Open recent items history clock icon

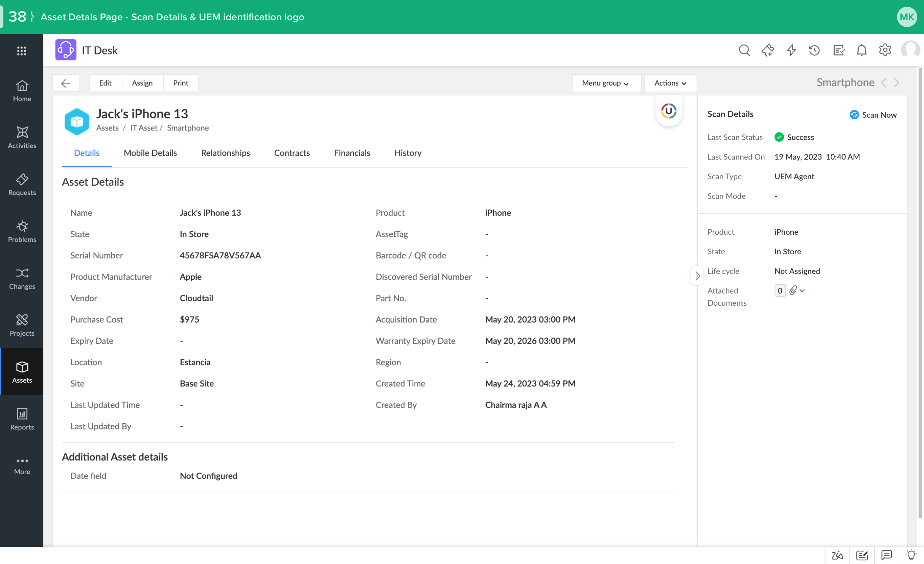pos(814,50)
